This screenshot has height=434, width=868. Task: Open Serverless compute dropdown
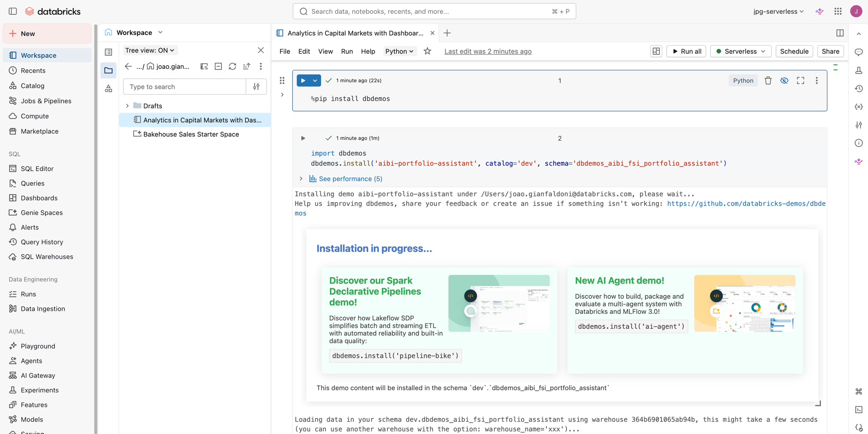[x=741, y=51]
